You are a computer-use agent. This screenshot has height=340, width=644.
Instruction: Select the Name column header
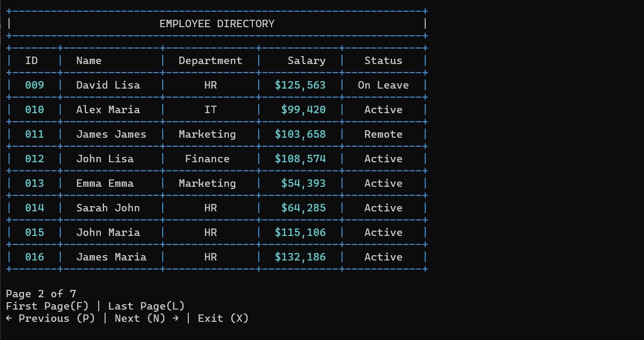89,61
